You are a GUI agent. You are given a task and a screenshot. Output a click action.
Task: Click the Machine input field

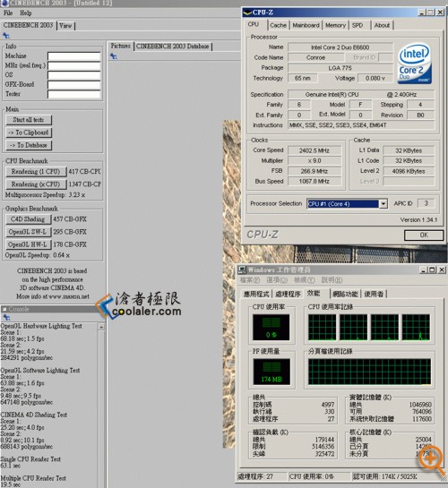[74, 56]
